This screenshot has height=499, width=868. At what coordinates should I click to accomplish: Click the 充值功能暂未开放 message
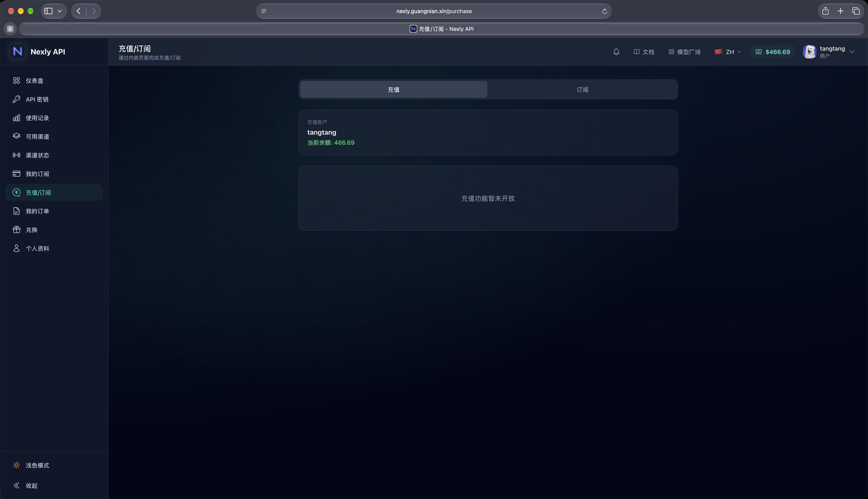point(488,198)
